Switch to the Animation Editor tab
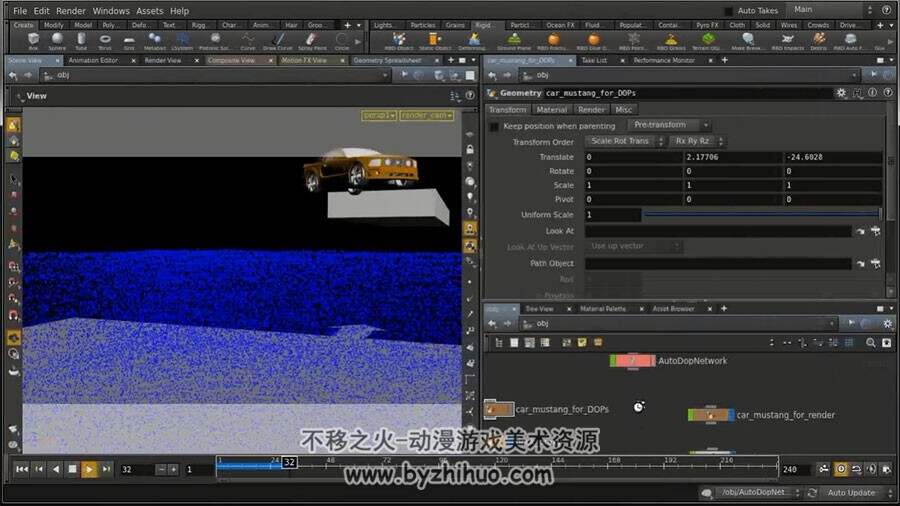Image resolution: width=900 pixels, height=506 pixels. [93, 60]
